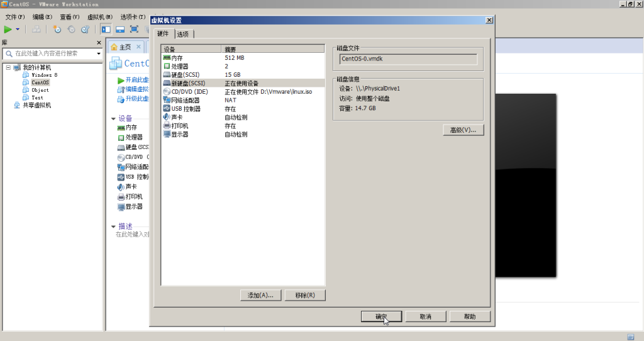
Task: Click the 取消 button
Action: click(x=426, y=316)
